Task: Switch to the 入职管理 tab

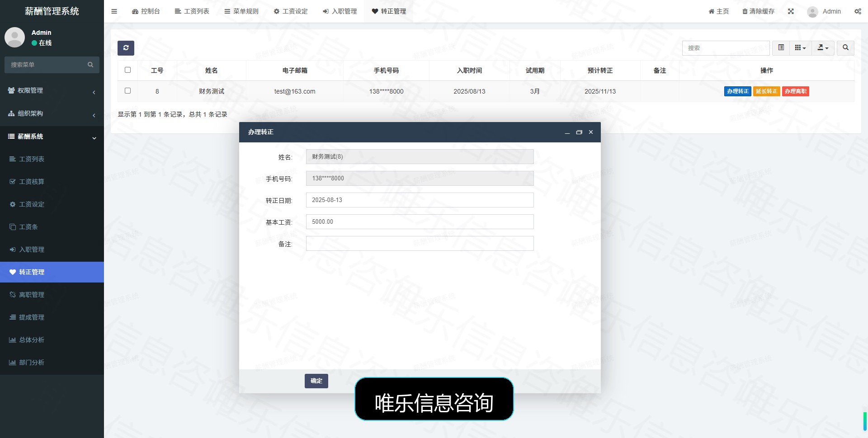Action: click(x=340, y=11)
